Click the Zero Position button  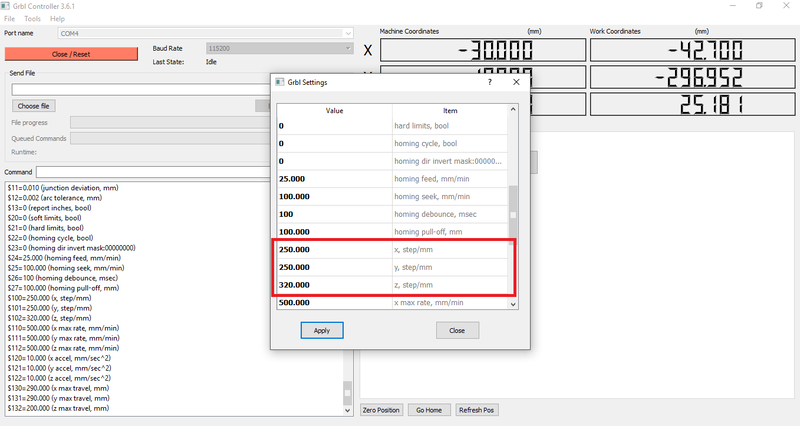click(x=381, y=410)
